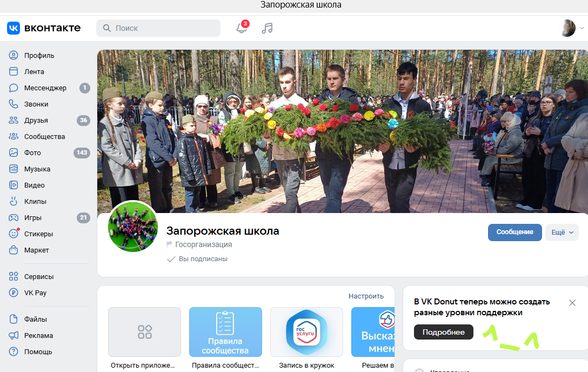Click the search magnifier icon

tap(107, 28)
